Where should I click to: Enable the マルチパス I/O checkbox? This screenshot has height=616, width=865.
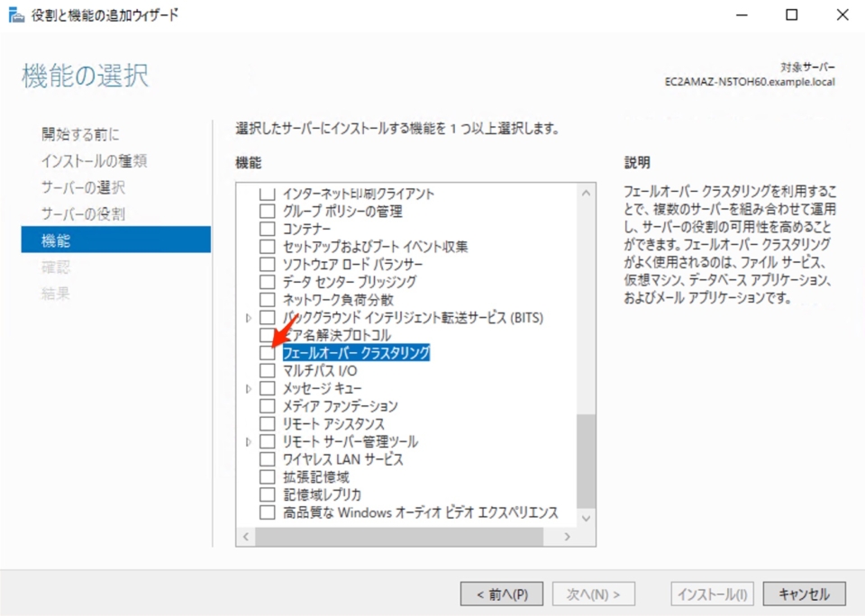267,371
